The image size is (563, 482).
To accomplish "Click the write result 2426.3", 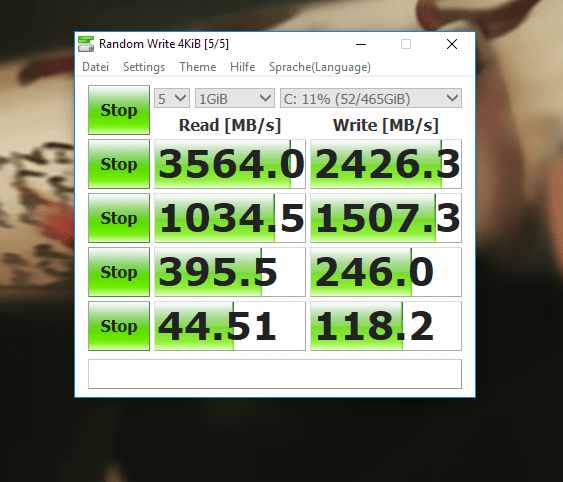I will [x=386, y=164].
